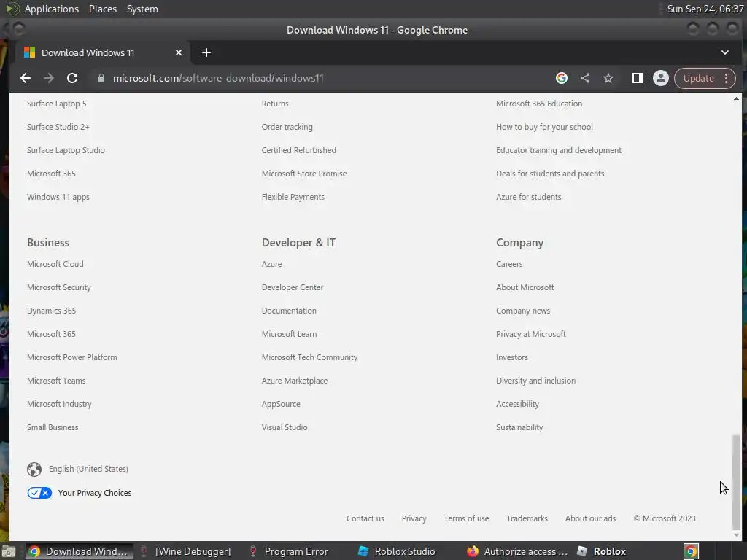Open the Azure for students link
The width and height of the screenshot is (747, 560).
click(528, 197)
